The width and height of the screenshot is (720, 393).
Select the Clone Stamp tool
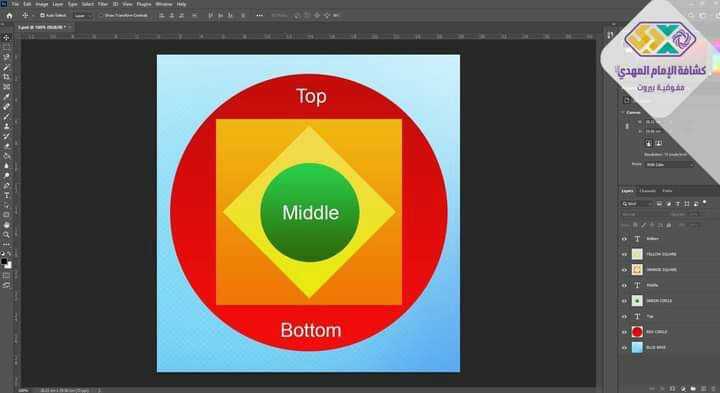click(6, 126)
